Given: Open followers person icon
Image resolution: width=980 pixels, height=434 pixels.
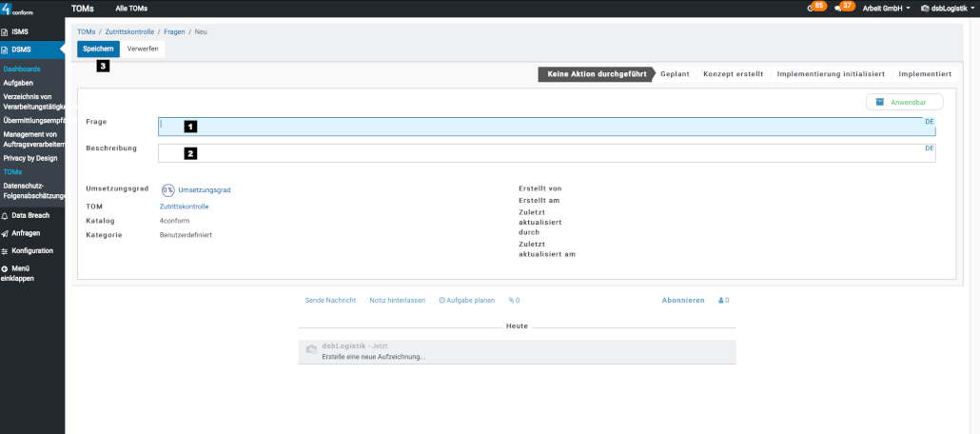Looking at the screenshot, I should click(723, 300).
